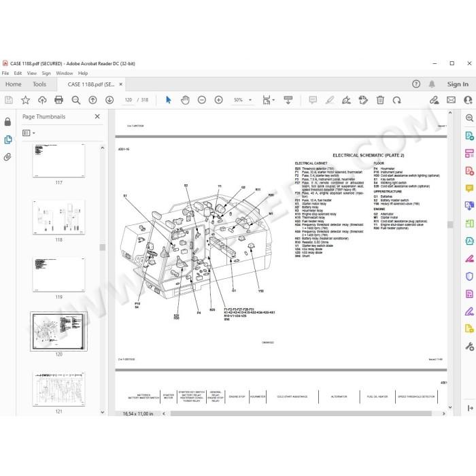Open the Attachments paperclip panel
476x476 pixels.
click(7, 156)
